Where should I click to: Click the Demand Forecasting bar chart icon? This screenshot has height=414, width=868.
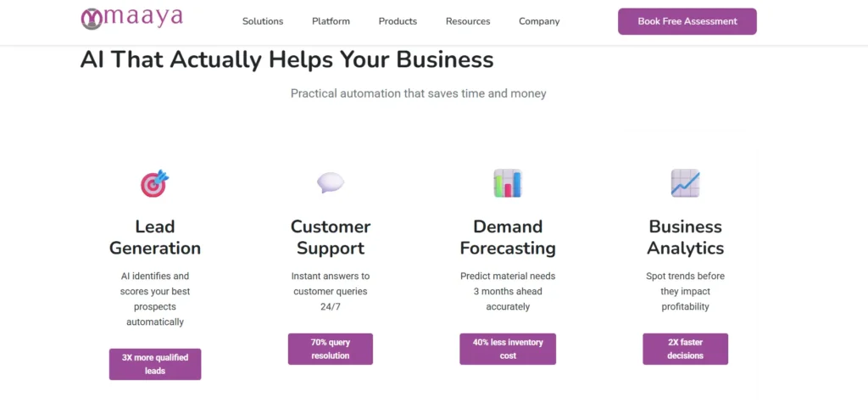(x=508, y=182)
